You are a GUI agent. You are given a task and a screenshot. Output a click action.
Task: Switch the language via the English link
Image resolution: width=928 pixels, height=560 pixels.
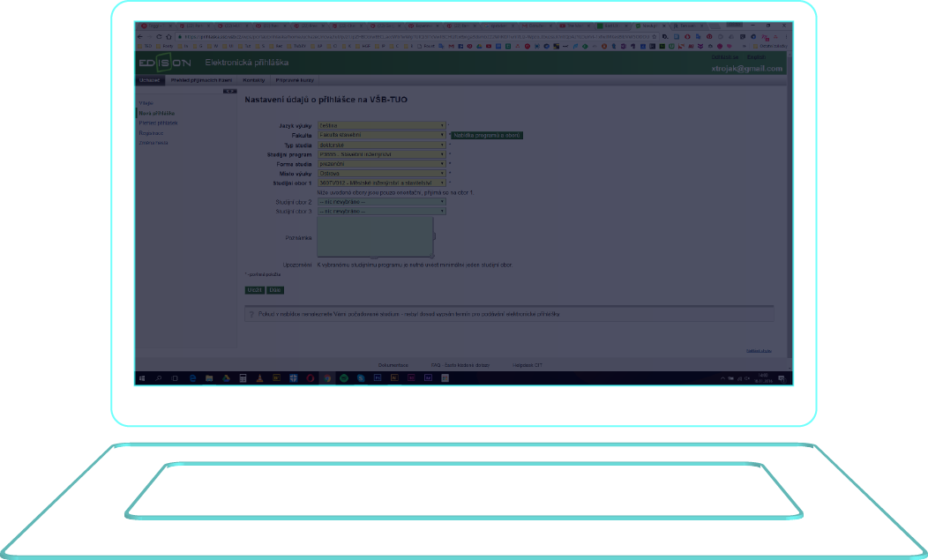coord(756,57)
